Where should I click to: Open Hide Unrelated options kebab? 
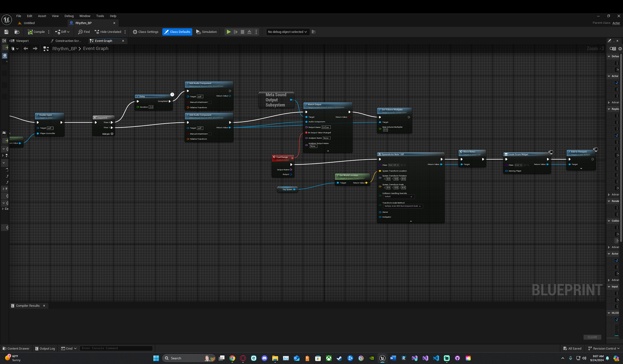point(125,32)
